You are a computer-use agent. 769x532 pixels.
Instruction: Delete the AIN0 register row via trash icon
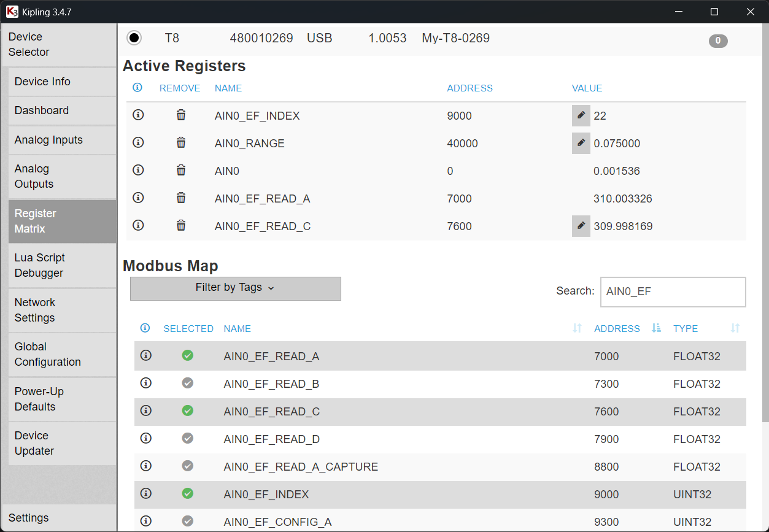pos(181,170)
